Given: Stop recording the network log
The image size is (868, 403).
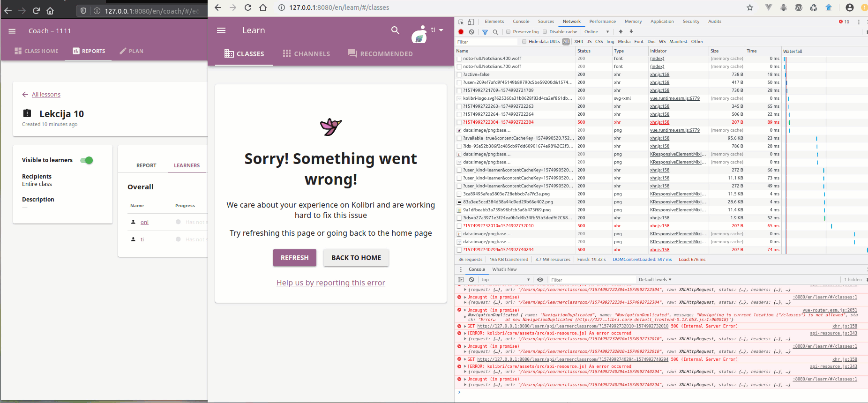Looking at the screenshot, I should click(461, 32).
